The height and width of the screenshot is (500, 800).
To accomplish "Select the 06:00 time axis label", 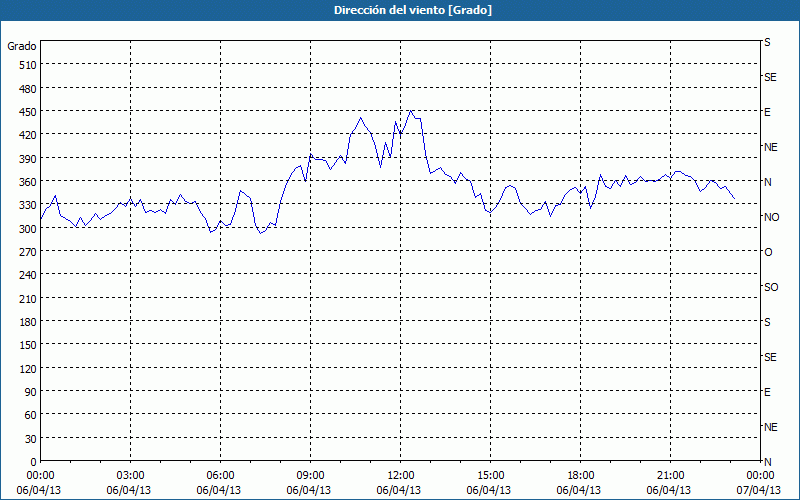I will pos(220,476).
